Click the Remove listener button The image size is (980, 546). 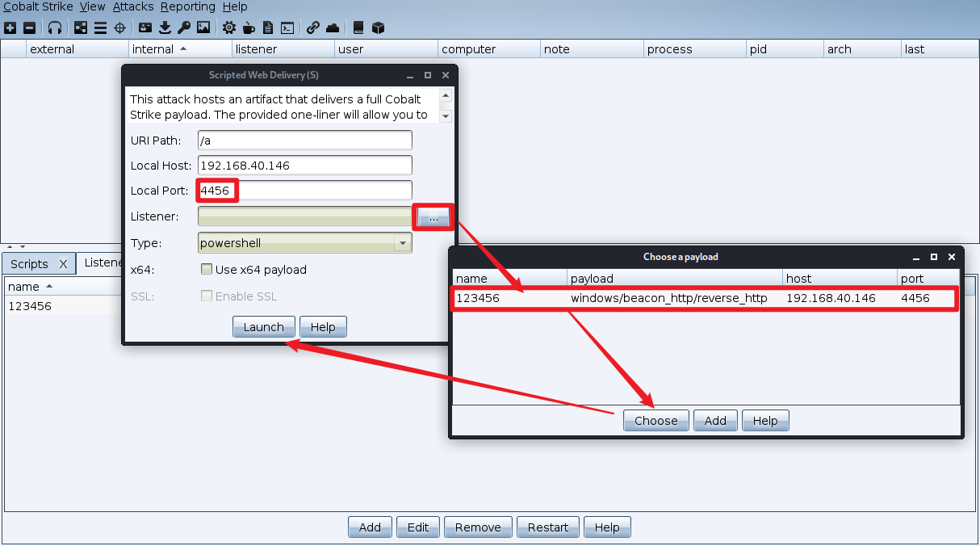pos(478,527)
